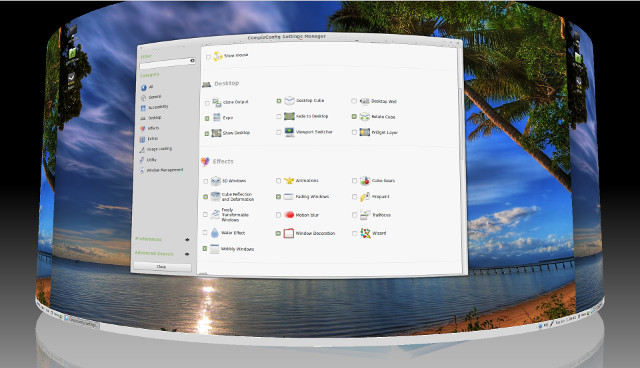The image size is (640, 368).
Task: Open the Cube Gears plugin icon
Action: pyautogui.click(x=365, y=180)
